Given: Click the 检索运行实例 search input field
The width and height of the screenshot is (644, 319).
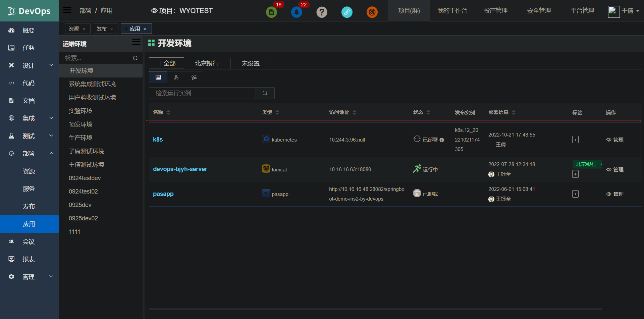Looking at the screenshot, I should [203, 93].
